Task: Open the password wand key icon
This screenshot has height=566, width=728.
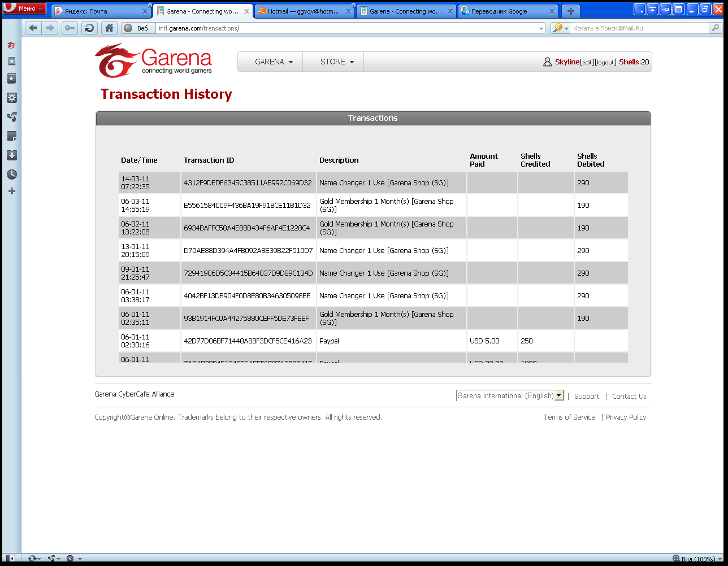Action: click(x=70, y=28)
